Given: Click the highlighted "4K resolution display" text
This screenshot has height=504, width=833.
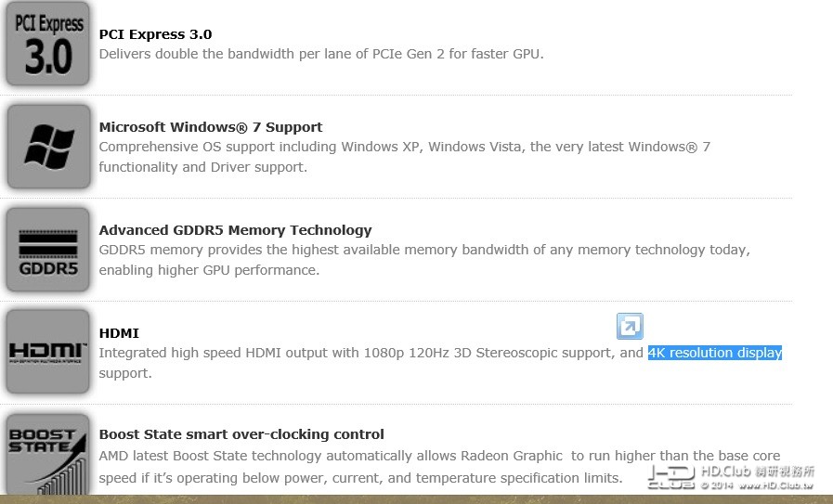Looking at the screenshot, I should (715, 353).
